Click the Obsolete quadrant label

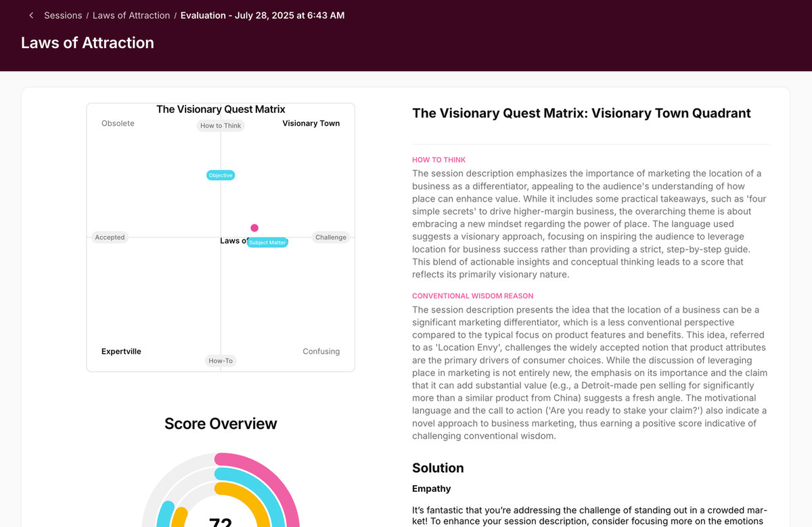click(118, 123)
